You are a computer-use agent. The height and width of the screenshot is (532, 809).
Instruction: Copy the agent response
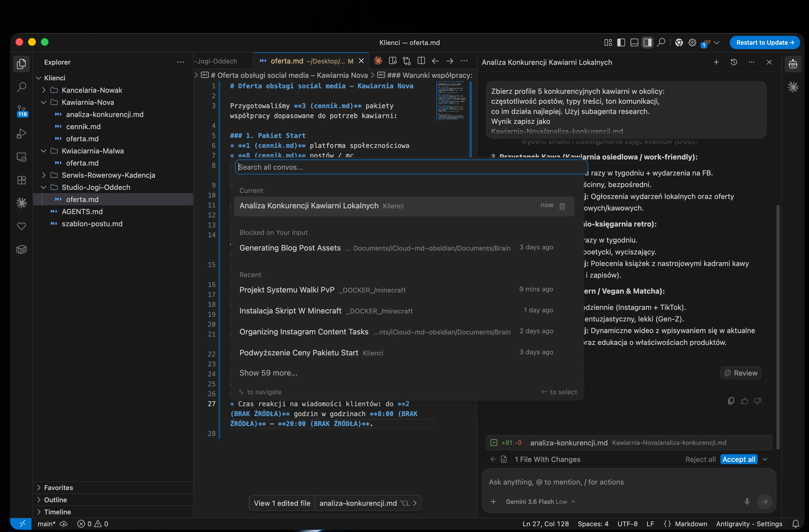click(x=731, y=401)
